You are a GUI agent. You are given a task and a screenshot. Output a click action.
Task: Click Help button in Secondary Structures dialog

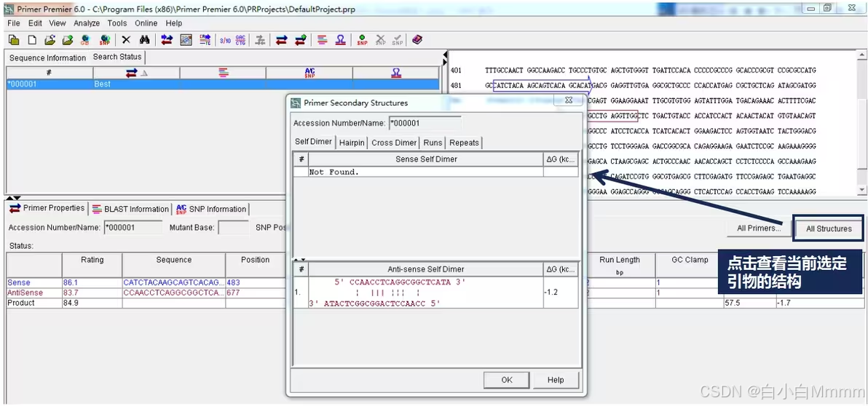(x=555, y=380)
